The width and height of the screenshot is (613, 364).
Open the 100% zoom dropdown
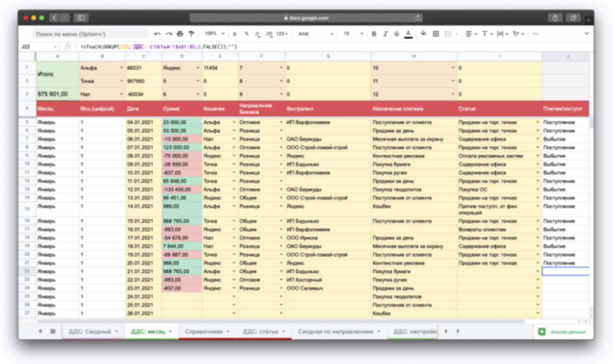214,34
